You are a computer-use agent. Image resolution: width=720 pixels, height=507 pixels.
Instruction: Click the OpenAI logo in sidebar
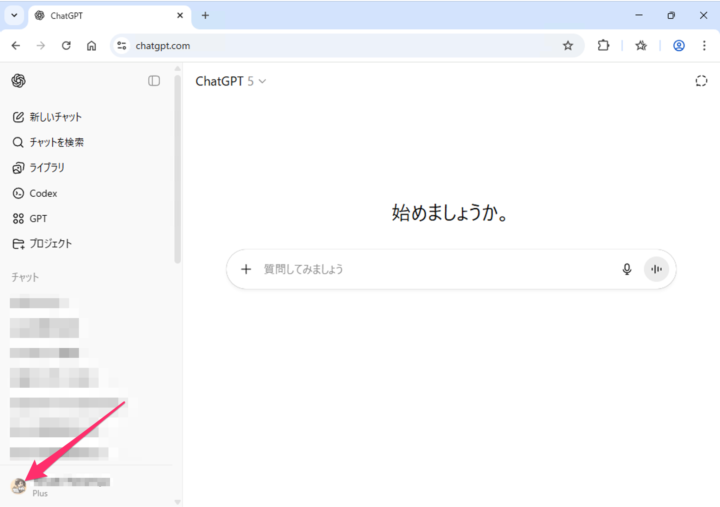coord(19,81)
